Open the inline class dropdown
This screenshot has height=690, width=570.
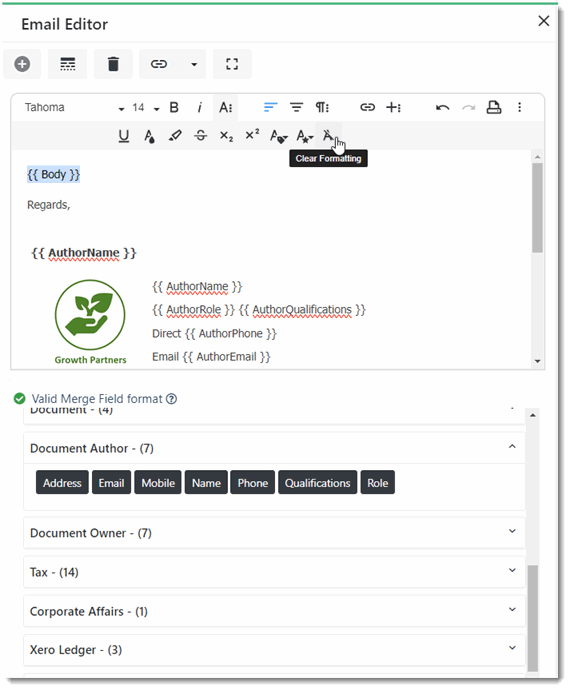point(279,136)
